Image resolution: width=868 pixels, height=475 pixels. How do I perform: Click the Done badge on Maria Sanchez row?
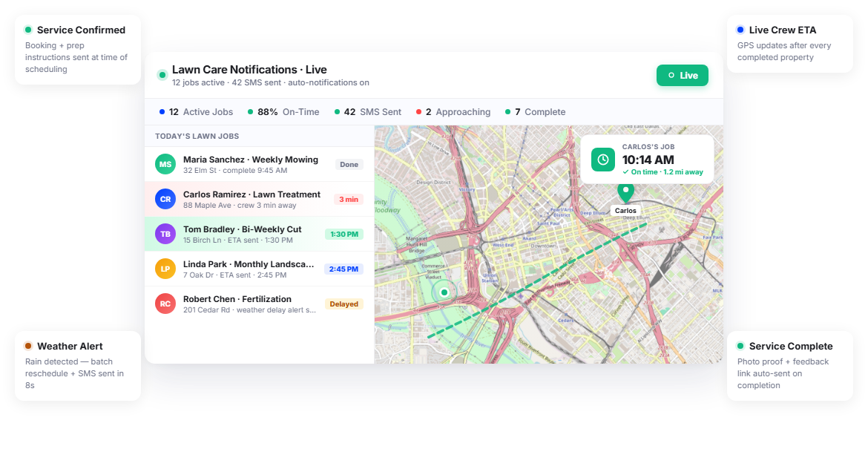pyautogui.click(x=349, y=165)
